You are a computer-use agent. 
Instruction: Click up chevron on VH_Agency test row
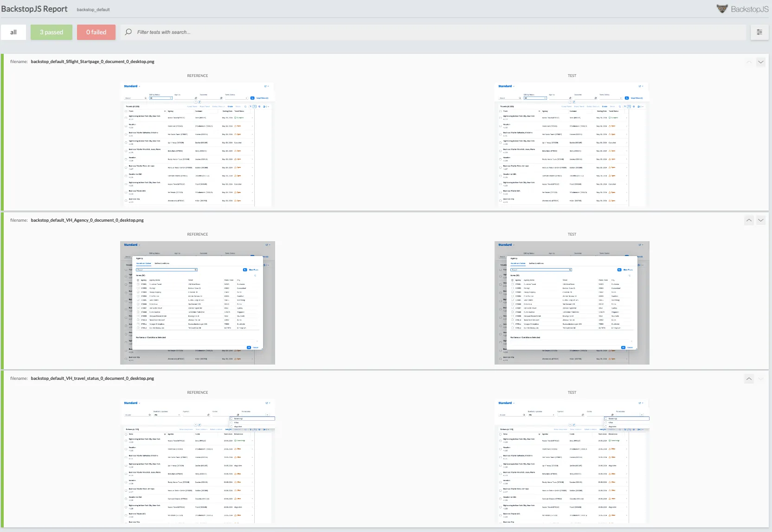point(749,220)
